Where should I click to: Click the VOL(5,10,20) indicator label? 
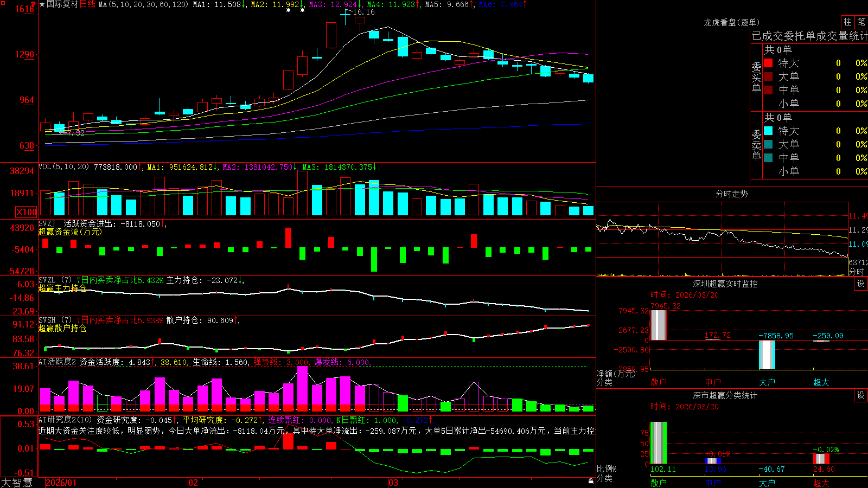tap(63, 167)
